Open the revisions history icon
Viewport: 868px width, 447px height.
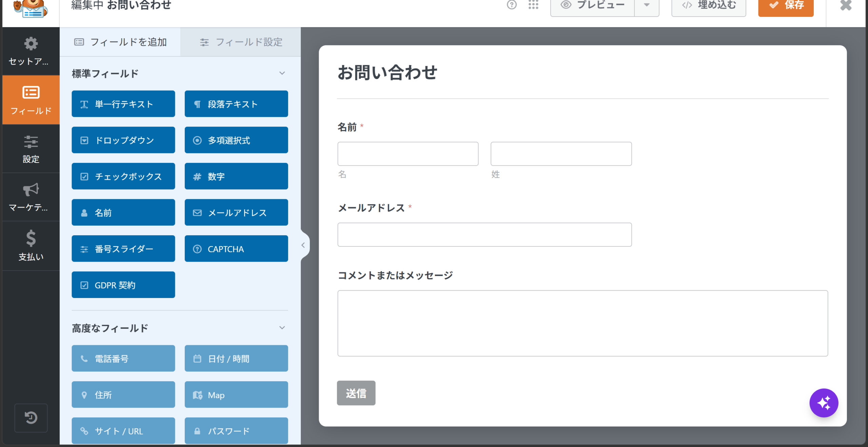(x=31, y=418)
